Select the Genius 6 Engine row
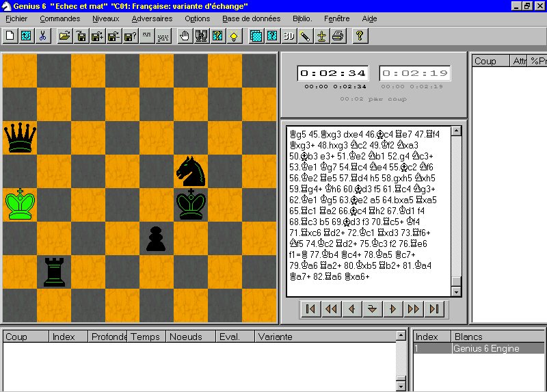The image size is (547, 392). (x=479, y=348)
